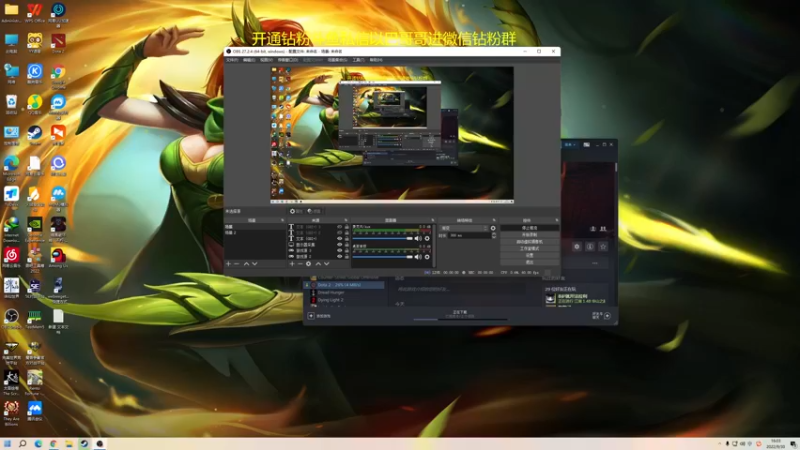
Task: Pop out the Sources dock panel
Action: (x=345, y=220)
